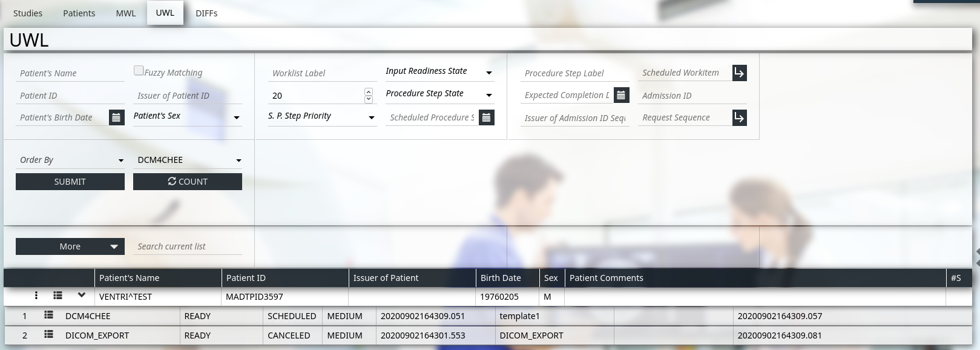Open three-dot menu for VENTRI^TEST row
980x350 pixels.
pos(36,296)
